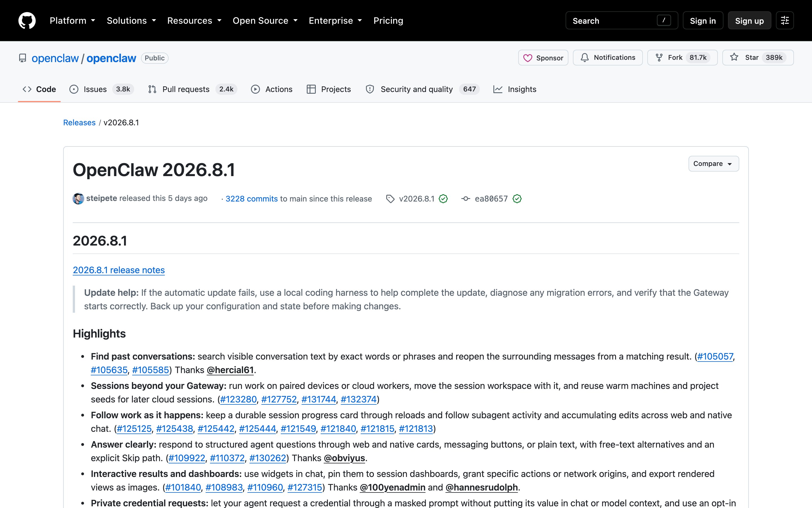The height and width of the screenshot is (508, 812).
Task: Open @hercial61's profile
Action: pyautogui.click(x=230, y=370)
